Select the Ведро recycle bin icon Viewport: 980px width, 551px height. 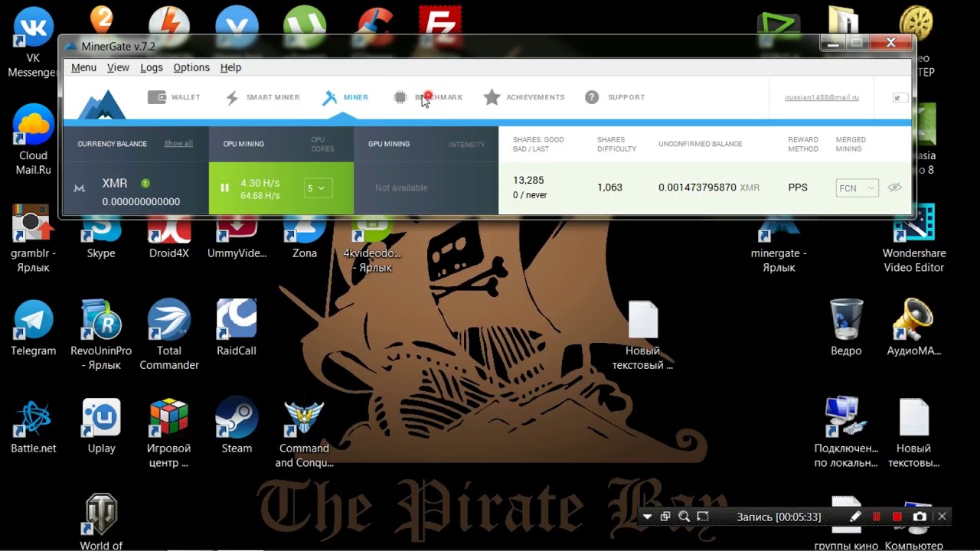click(x=846, y=328)
